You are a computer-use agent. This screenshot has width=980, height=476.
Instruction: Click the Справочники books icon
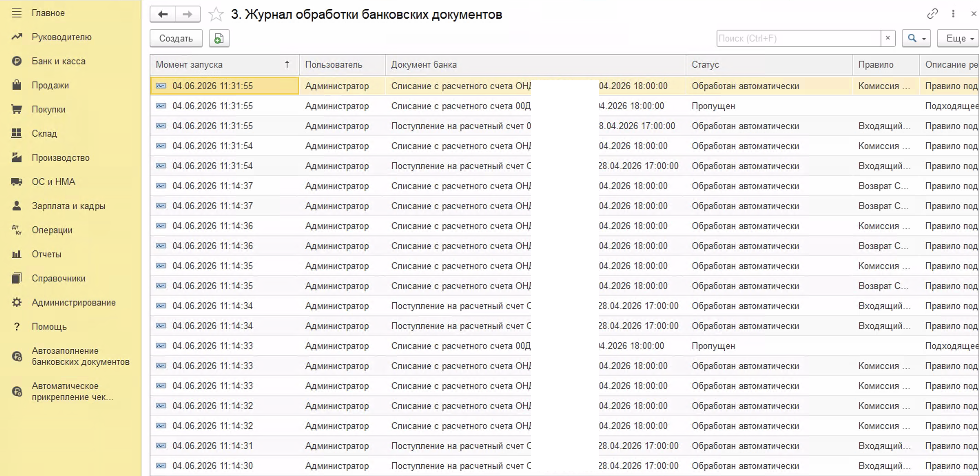pos(16,278)
